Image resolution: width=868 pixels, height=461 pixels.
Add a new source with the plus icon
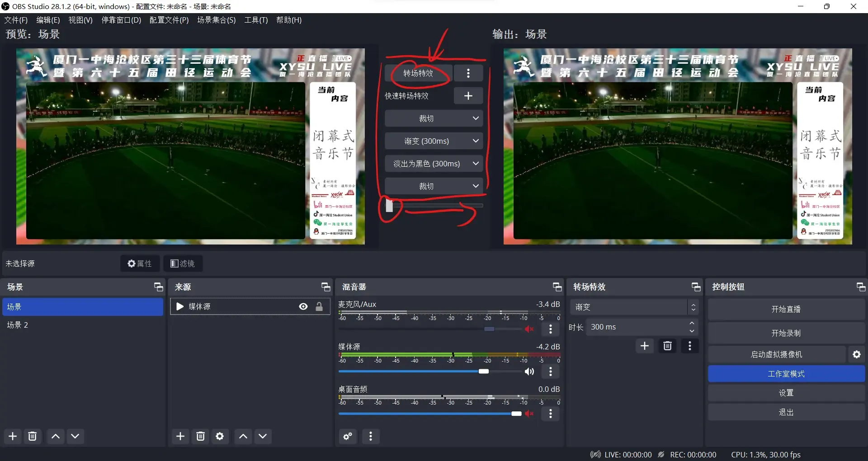tap(180, 436)
